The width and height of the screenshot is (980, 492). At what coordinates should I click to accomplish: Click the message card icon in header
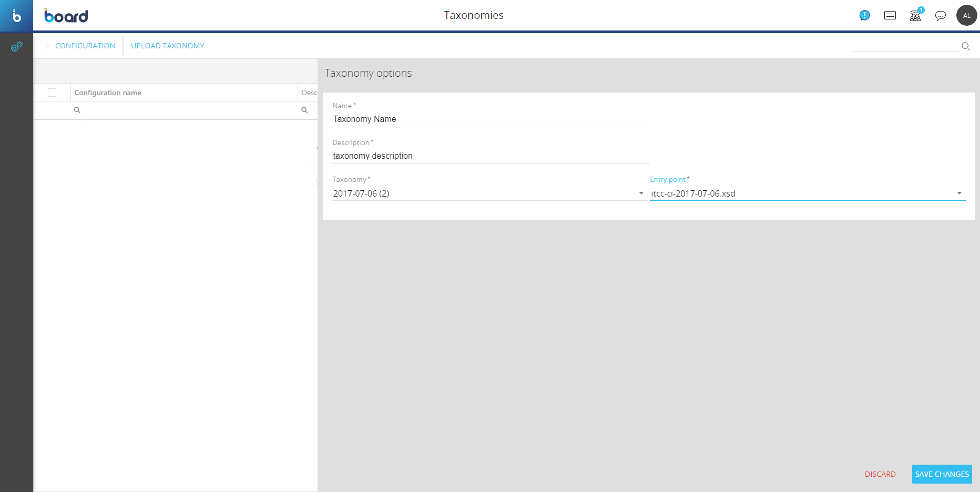click(890, 16)
